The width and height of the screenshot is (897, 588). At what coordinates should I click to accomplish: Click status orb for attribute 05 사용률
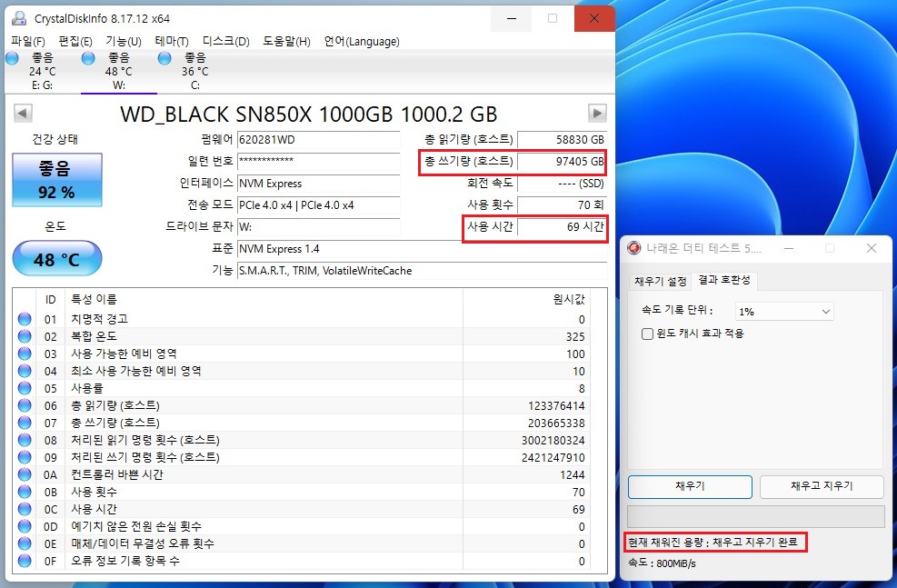[25, 388]
